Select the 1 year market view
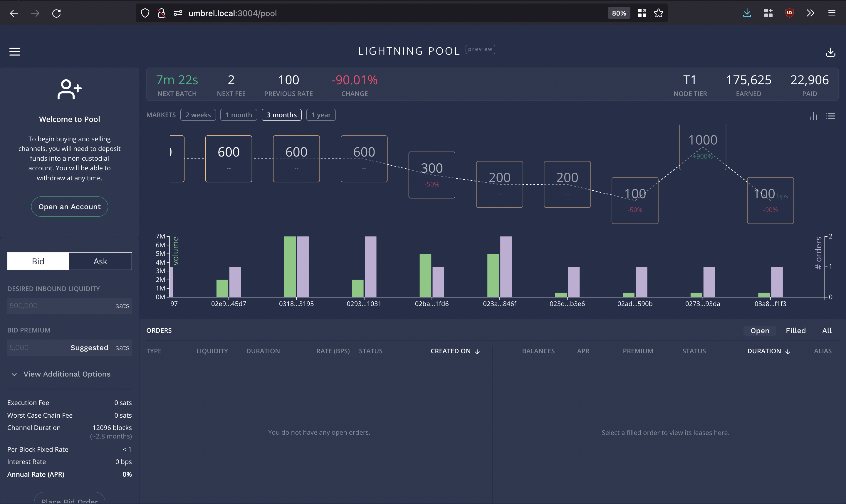846x504 pixels. pos(320,115)
